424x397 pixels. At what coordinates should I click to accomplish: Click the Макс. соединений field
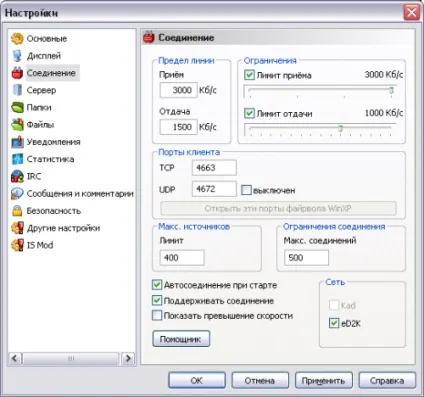306,258
